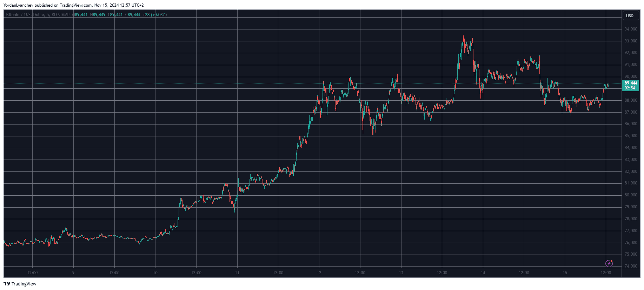This screenshot has height=290, width=644.
Task: Click the high value H89,449
Action: tap(98, 15)
